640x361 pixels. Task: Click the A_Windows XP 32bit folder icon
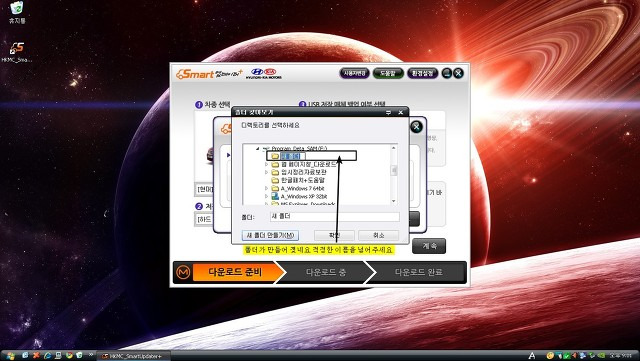coord(275,196)
